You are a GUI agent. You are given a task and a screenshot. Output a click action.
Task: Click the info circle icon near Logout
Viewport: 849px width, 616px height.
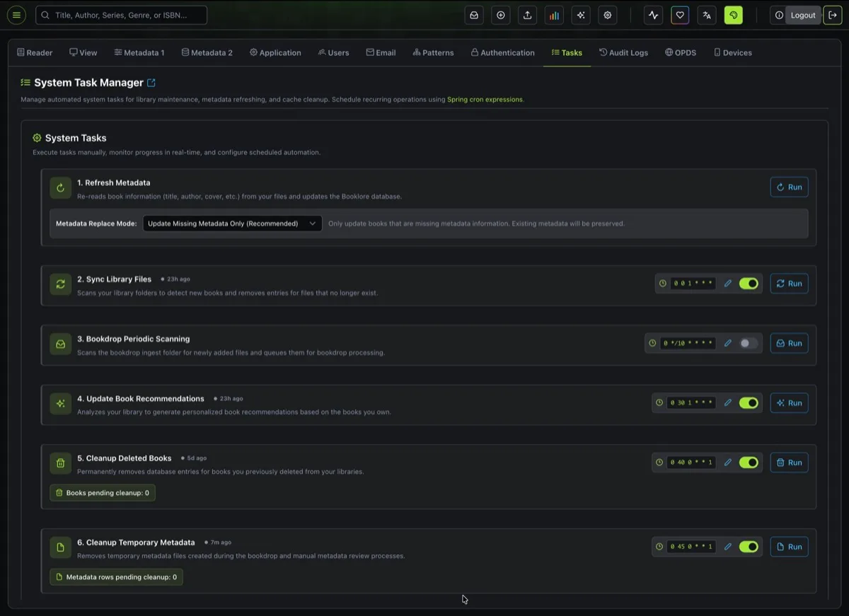[x=779, y=15]
